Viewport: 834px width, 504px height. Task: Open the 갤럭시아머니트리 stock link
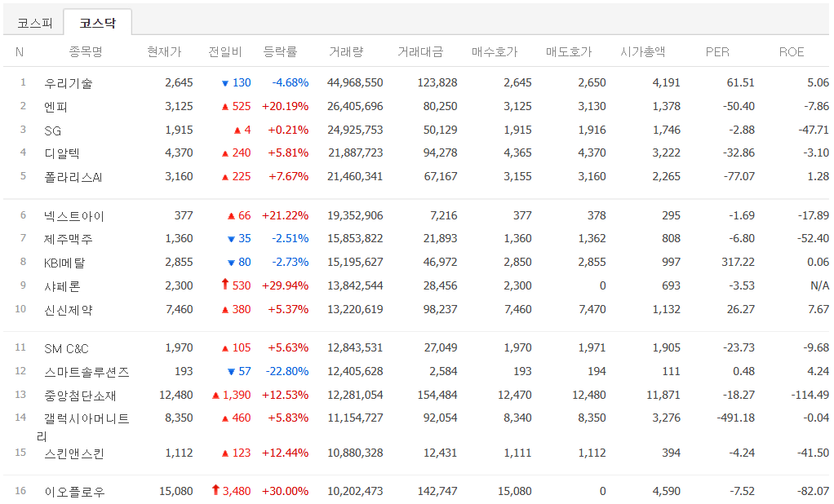click(x=83, y=427)
